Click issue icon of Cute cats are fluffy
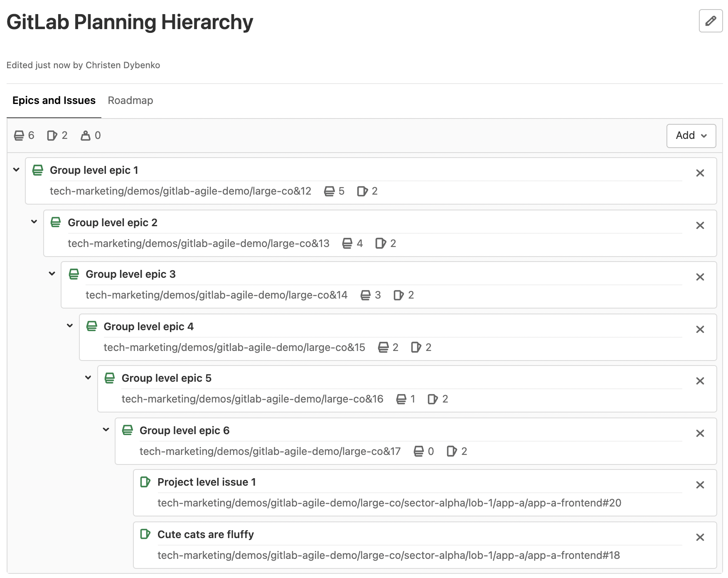The width and height of the screenshot is (728, 578). click(x=145, y=534)
